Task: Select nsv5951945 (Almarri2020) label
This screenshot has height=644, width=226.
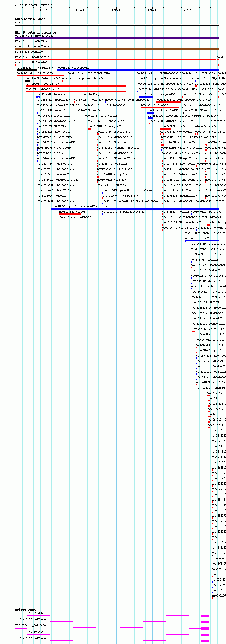Action: click(x=120, y=196)
